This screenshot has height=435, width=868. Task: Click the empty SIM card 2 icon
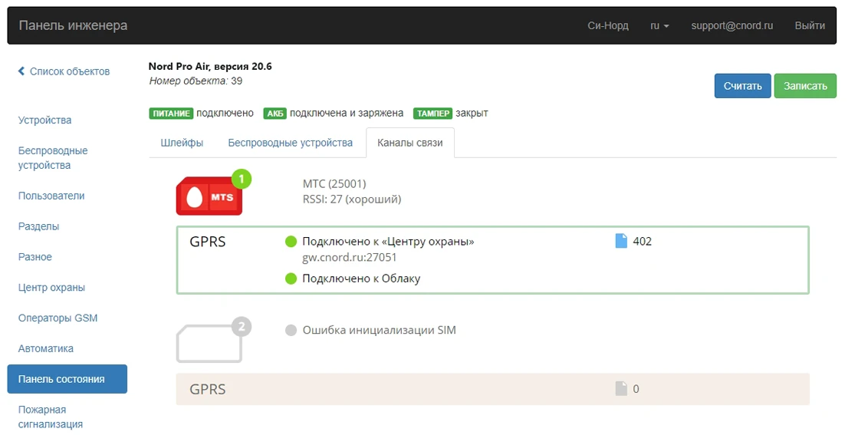pos(209,344)
